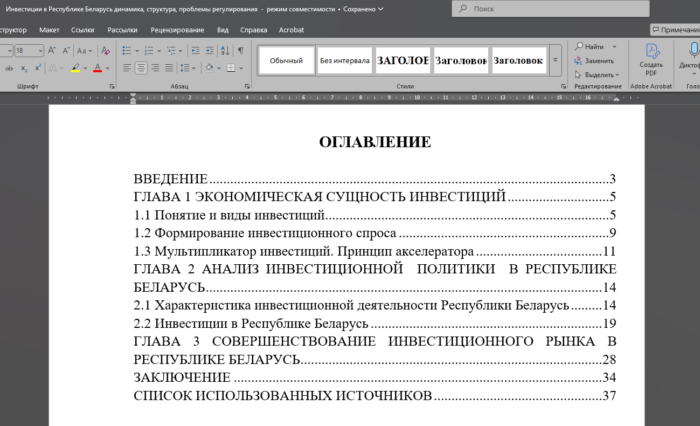Click the left indent marker on ruler
Screen dimensions: 700x426
coord(133,99)
